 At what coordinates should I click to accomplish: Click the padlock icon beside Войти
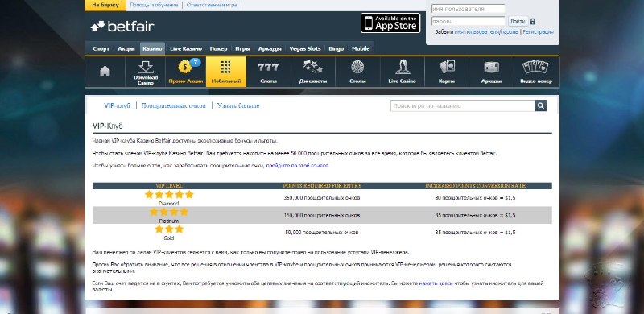pyautogui.click(x=533, y=22)
